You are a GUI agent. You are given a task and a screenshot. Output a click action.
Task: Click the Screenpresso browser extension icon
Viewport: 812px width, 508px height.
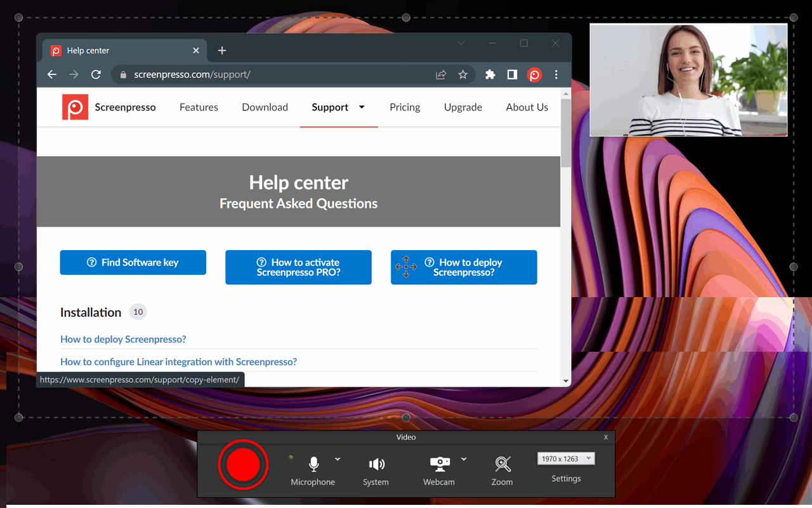[534, 74]
